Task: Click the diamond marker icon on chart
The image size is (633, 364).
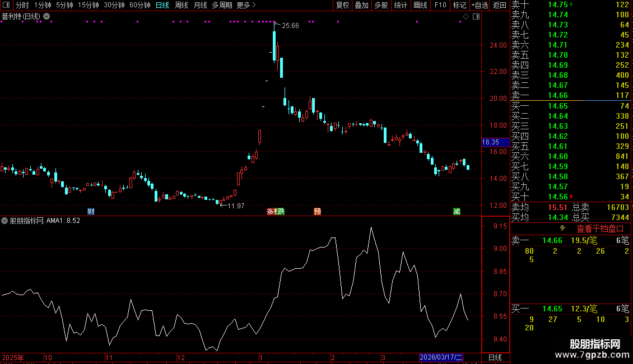Action: [466, 17]
